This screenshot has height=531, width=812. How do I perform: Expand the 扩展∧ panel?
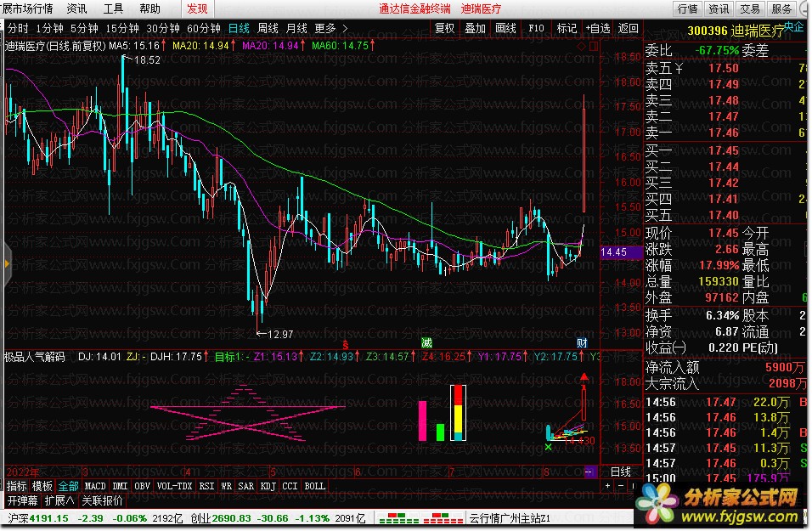click(x=59, y=500)
